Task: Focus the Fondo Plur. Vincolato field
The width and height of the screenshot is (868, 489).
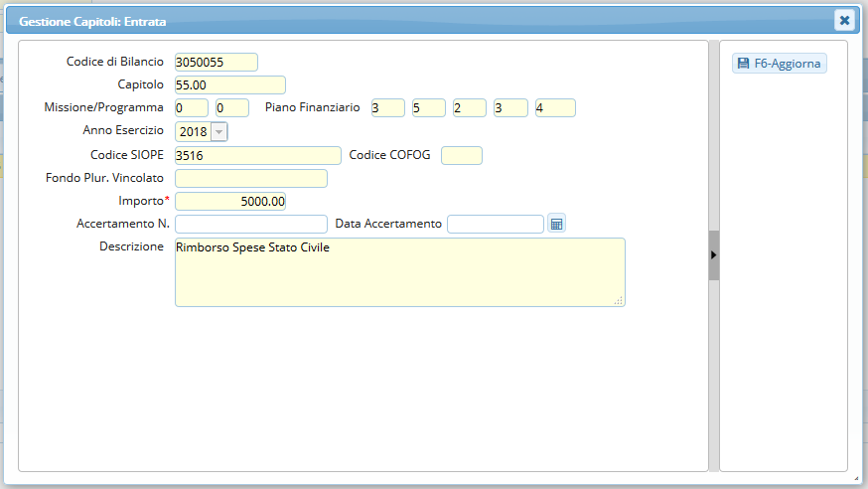Action: [x=250, y=178]
